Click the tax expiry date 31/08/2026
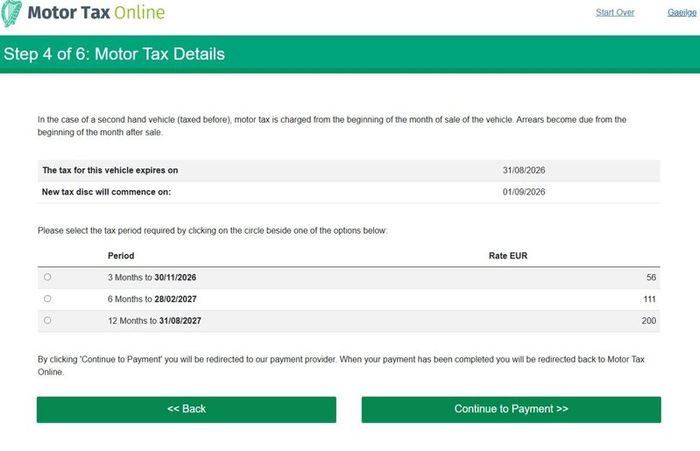700x451 pixels. point(524,170)
